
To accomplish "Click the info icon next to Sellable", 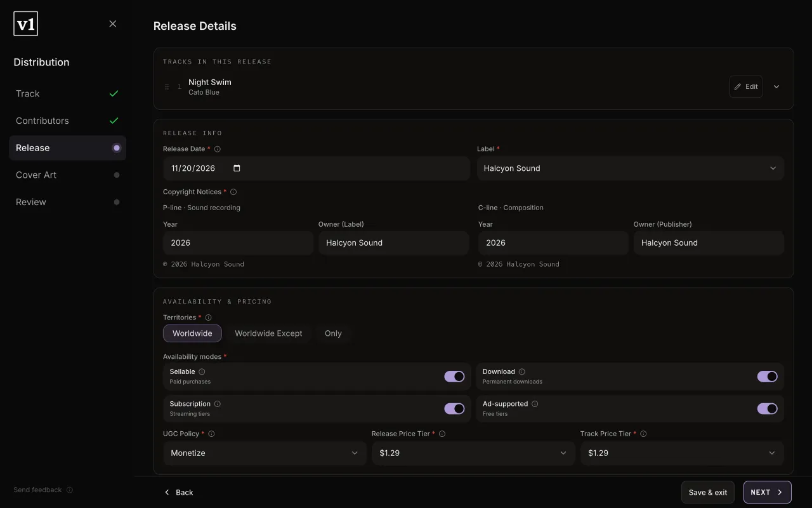I will [x=202, y=371].
